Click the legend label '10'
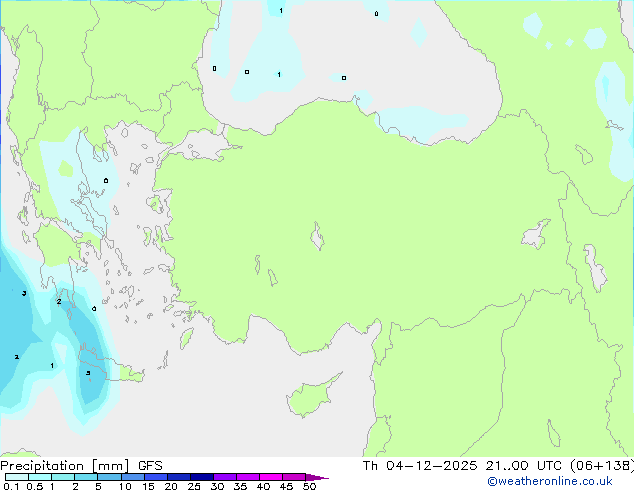The height and width of the screenshot is (490, 634). (125, 486)
